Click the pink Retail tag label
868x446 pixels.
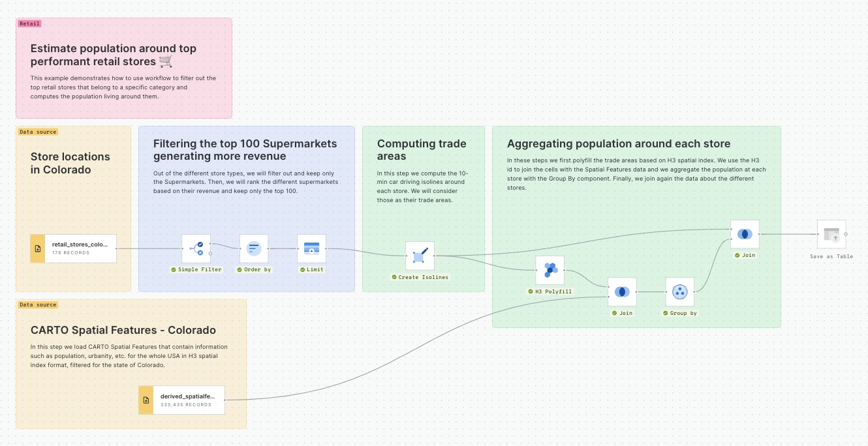click(29, 23)
